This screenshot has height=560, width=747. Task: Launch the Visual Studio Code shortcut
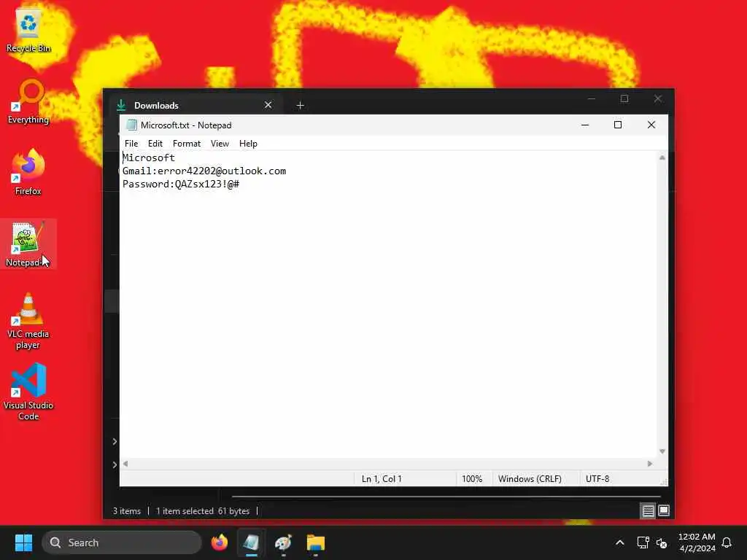coord(28,392)
